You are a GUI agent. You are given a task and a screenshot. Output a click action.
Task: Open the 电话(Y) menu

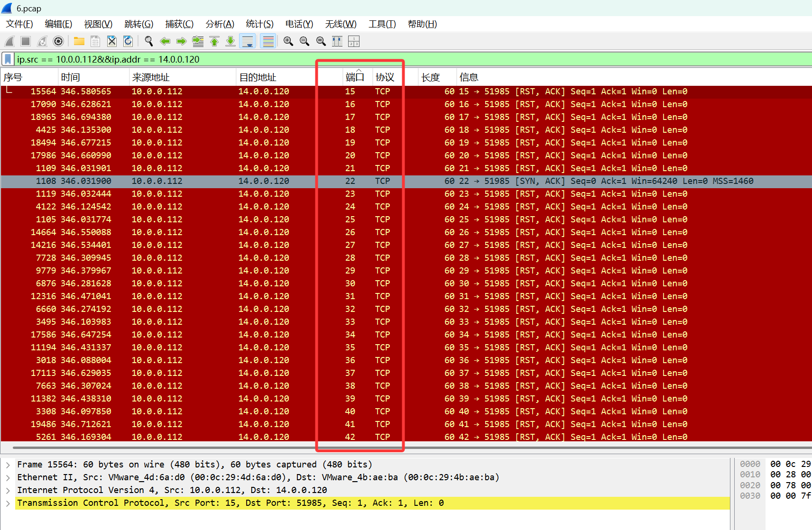click(x=299, y=24)
